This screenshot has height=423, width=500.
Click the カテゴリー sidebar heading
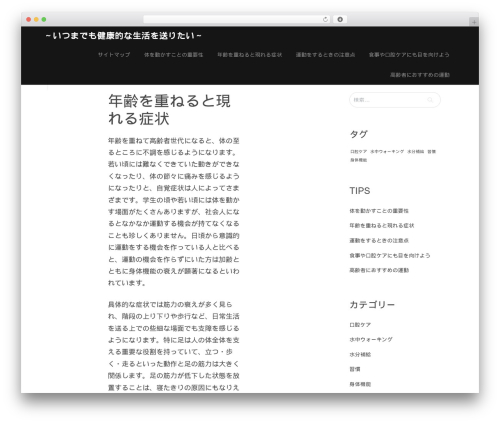point(372,305)
